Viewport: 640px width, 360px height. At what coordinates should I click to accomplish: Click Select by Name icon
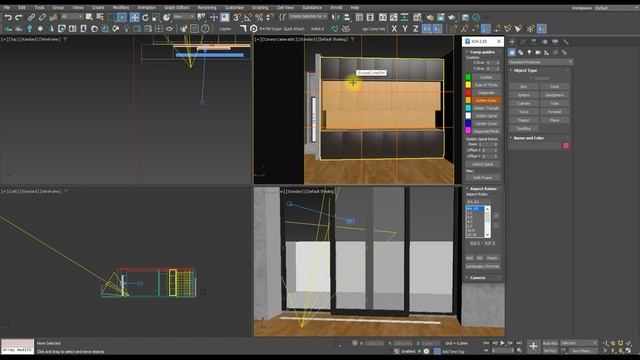point(100,17)
